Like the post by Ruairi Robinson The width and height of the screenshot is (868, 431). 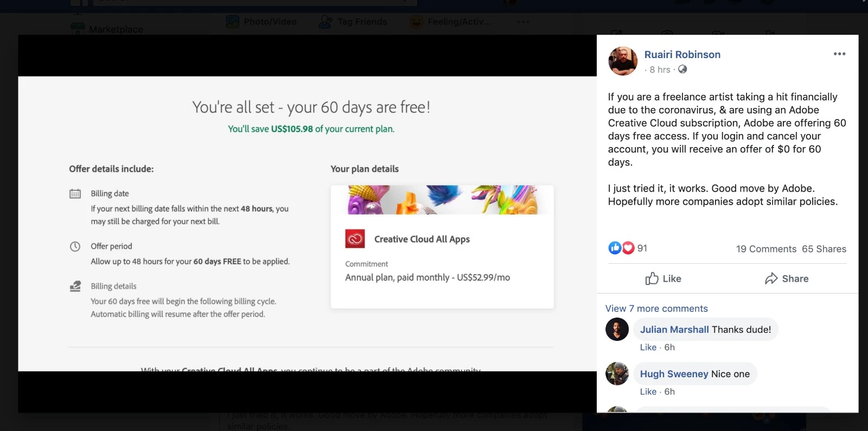[663, 278]
